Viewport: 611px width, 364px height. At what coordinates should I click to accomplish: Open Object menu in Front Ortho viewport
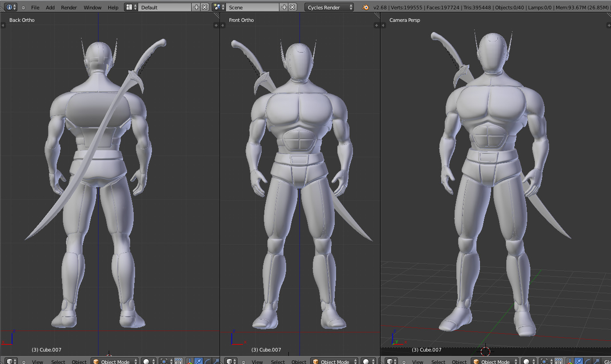pos(299,362)
